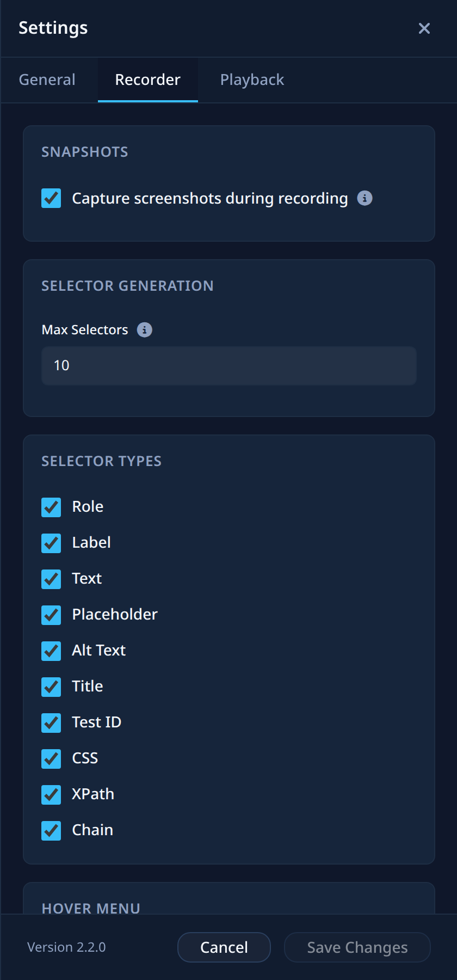
Task: Click the Max Selectors input field
Action: [229, 366]
